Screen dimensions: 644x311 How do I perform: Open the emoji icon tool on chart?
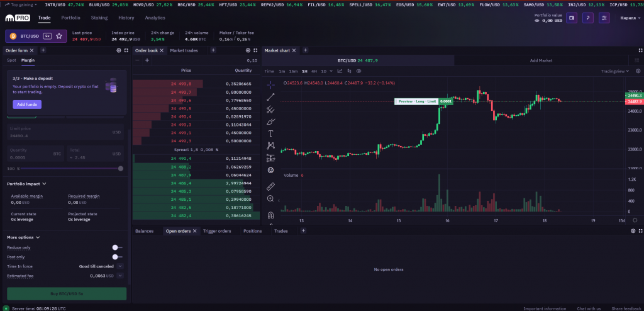click(x=270, y=170)
